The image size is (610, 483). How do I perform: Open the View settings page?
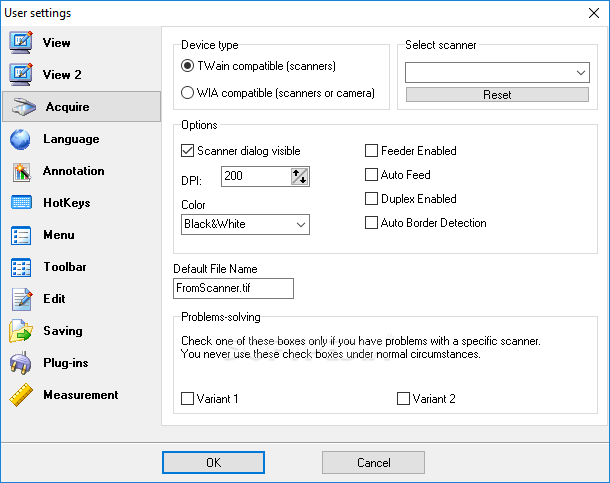(x=57, y=43)
